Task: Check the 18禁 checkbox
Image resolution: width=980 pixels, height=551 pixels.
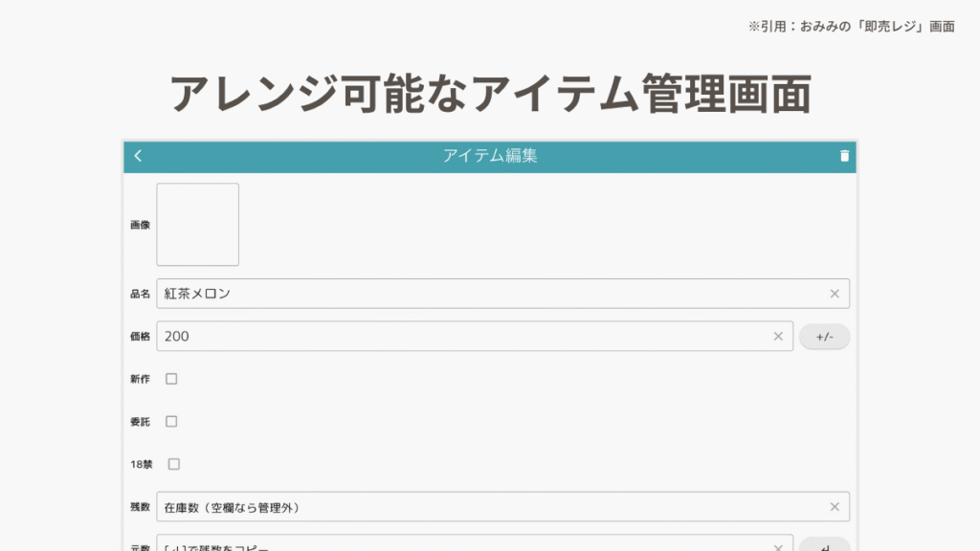Action: click(174, 464)
